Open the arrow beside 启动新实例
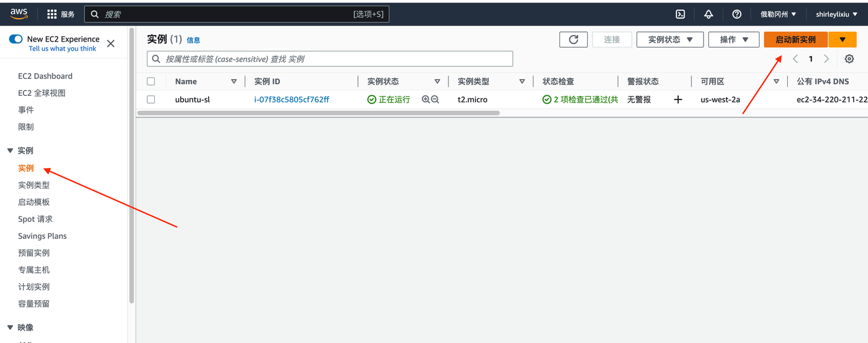 point(843,40)
